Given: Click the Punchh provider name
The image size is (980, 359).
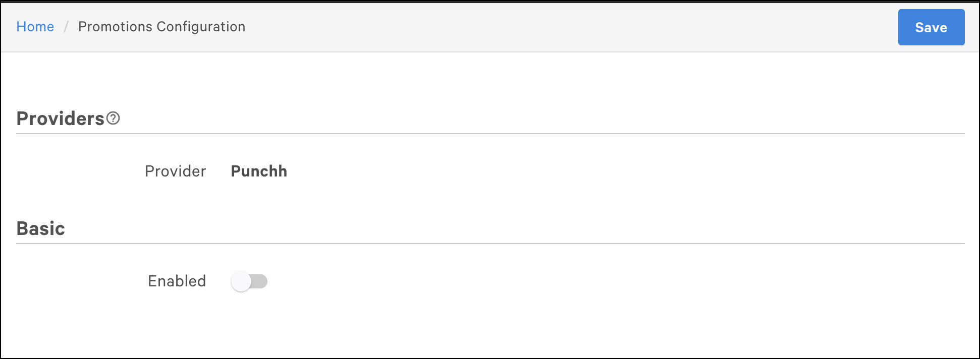Looking at the screenshot, I should point(259,171).
